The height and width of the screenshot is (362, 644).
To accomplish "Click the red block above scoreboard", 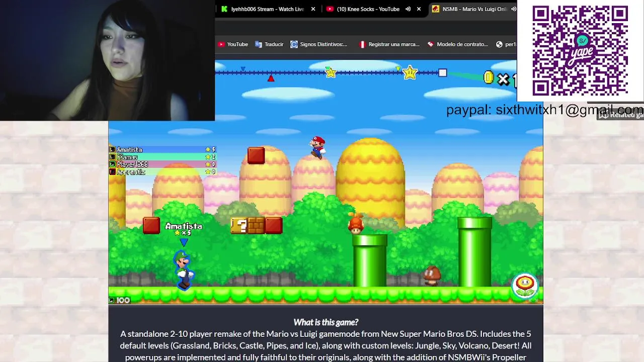I will (x=256, y=155).
